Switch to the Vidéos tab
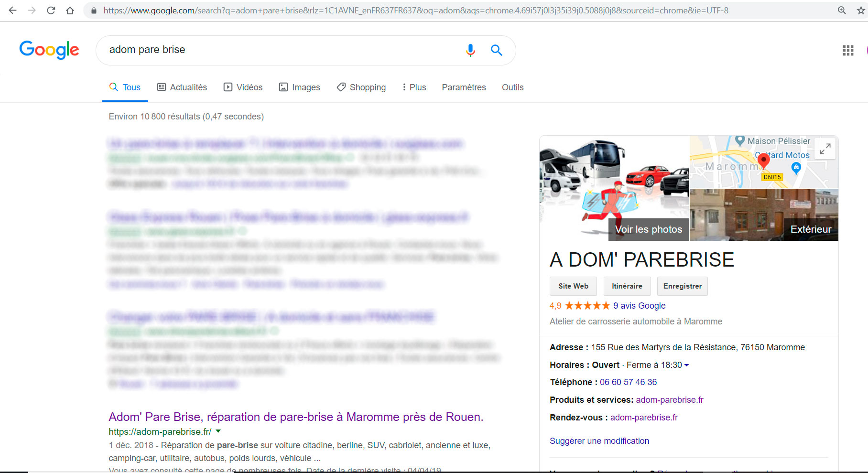Viewport: 868px width, 473px height. [243, 87]
